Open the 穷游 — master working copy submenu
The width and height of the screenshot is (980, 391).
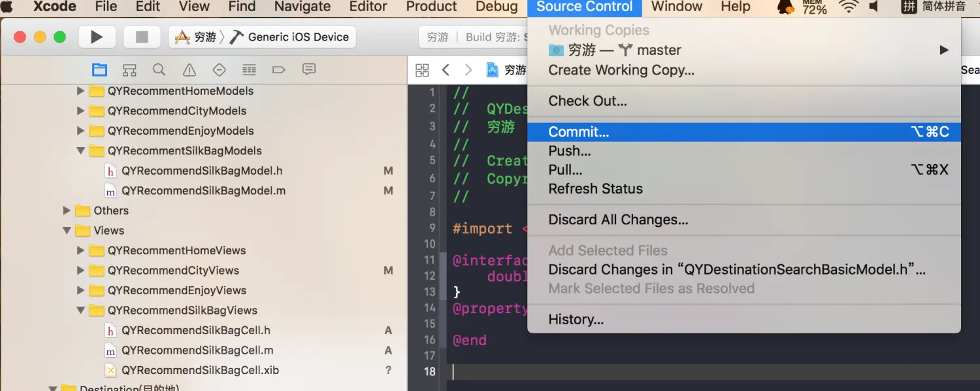point(744,50)
